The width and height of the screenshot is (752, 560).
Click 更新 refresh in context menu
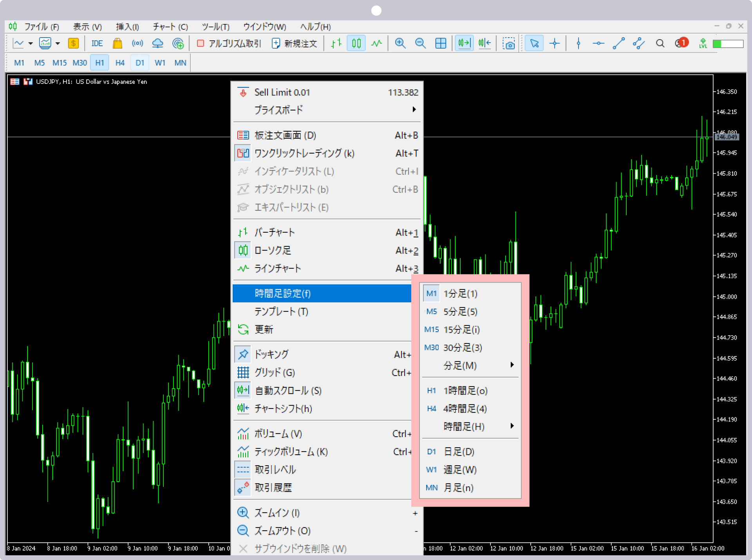pos(322,330)
